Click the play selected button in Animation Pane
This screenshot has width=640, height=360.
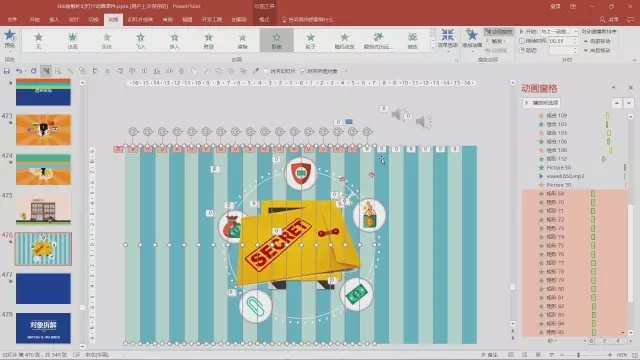(x=542, y=103)
